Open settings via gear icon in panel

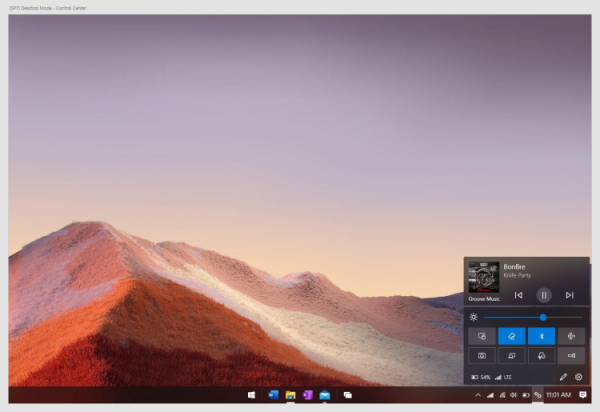[578, 377]
